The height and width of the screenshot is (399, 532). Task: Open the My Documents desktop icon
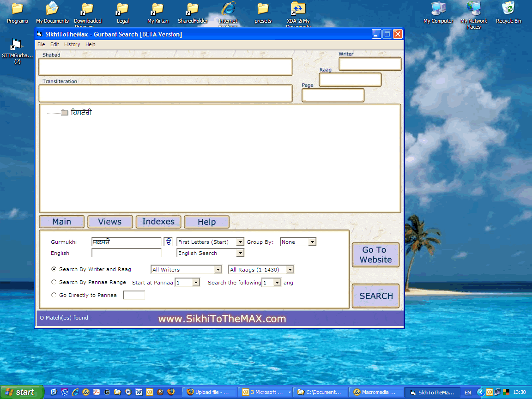tap(52, 13)
